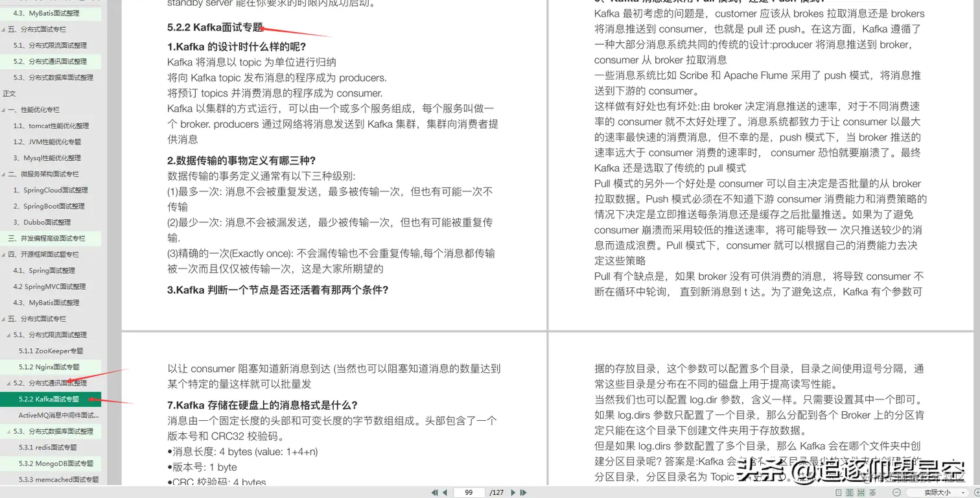Toggle the highlighted 5.2.2 Kafka面试专题 bookmark
Screen dimensions: 980x498
(x=49, y=398)
